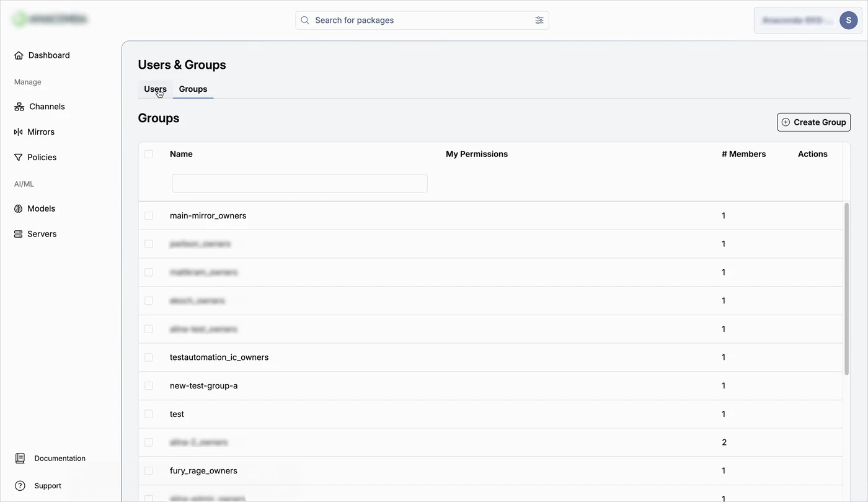Click the Create Group button
Image resolution: width=868 pixels, height=502 pixels.
[x=813, y=122]
